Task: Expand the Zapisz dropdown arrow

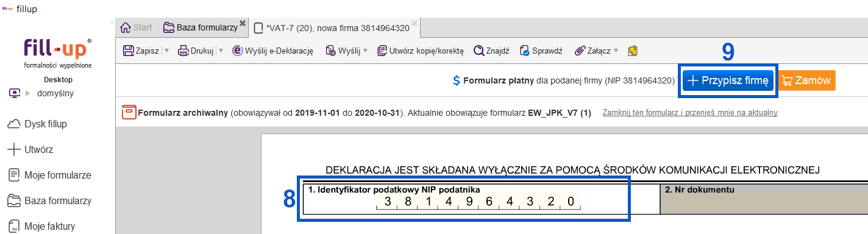Action: point(166,51)
